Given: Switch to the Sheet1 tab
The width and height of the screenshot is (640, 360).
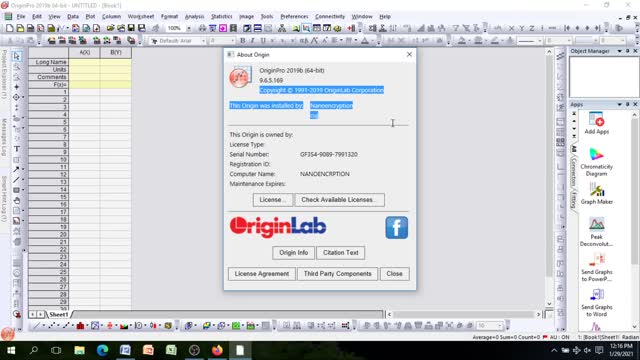Looking at the screenshot, I should pyautogui.click(x=59, y=314).
